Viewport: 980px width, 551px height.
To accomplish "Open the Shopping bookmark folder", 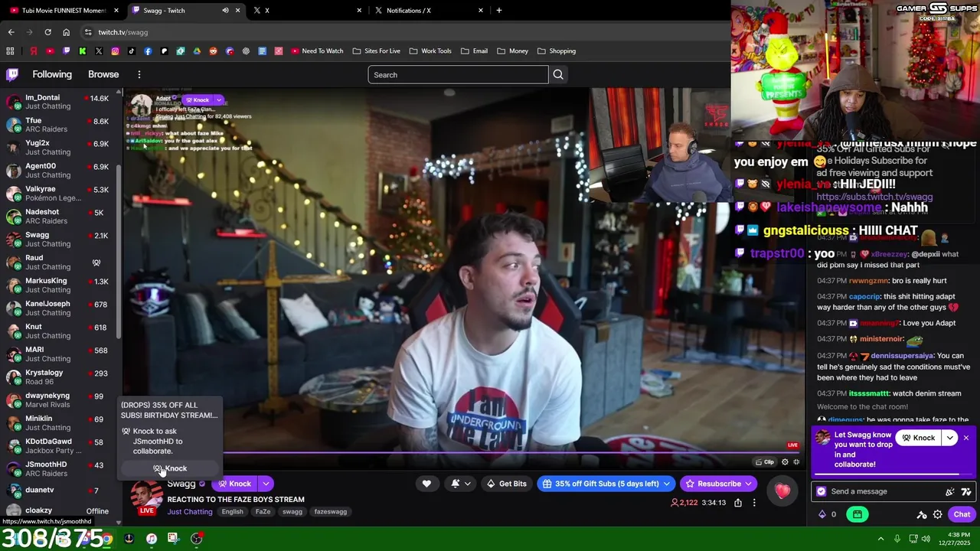I will [x=557, y=51].
